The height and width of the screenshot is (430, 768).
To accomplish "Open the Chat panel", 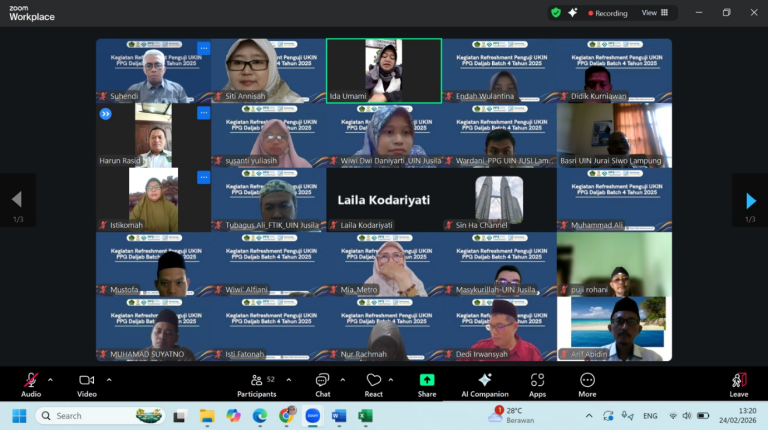I will click(322, 384).
